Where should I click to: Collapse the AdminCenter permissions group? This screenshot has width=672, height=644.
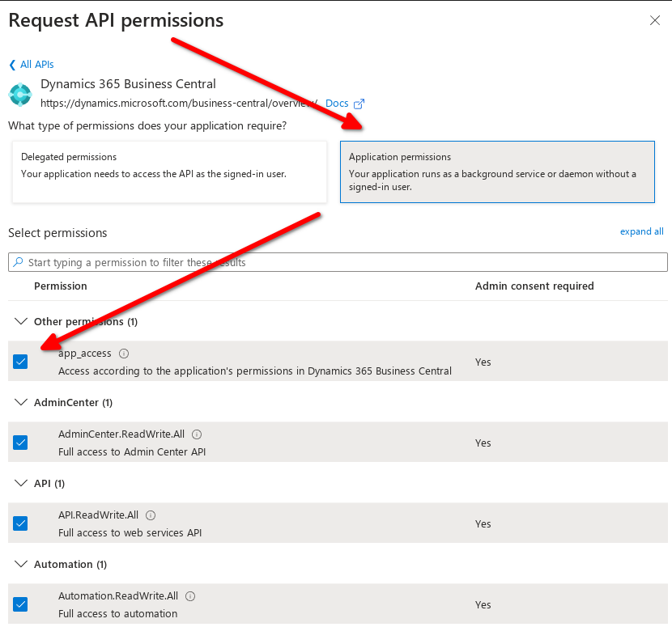pos(21,402)
